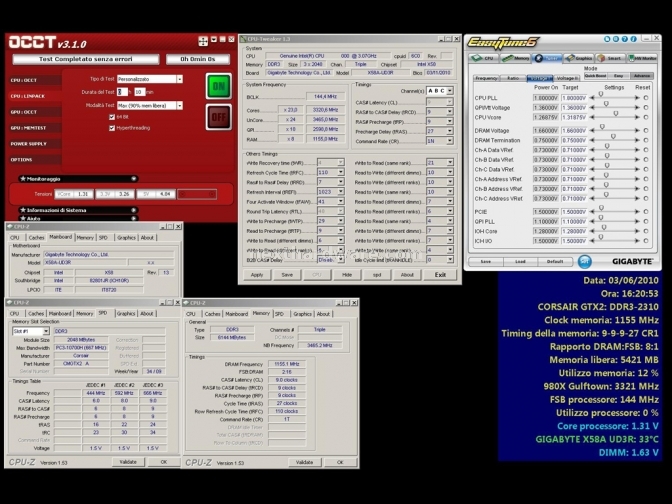Click Validate in CPU-Z Memory window
Viewport: 672px width, 504px height.
(304, 462)
